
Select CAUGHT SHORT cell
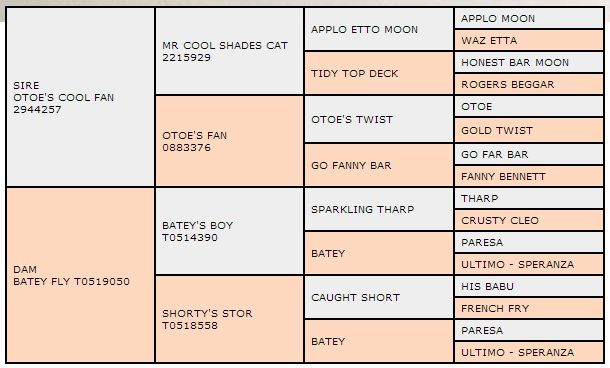[379, 298]
